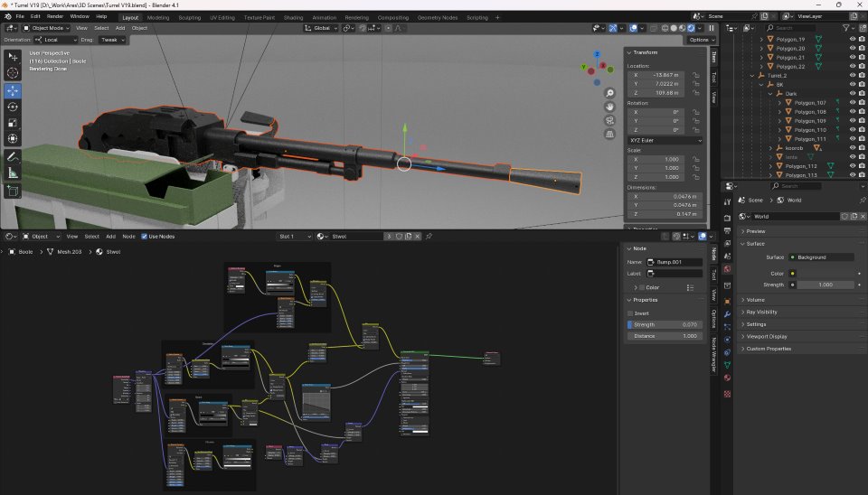Screen dimensions: 868x495
Task: Select the Select Box tool
Action: click(x=13, y=57)
